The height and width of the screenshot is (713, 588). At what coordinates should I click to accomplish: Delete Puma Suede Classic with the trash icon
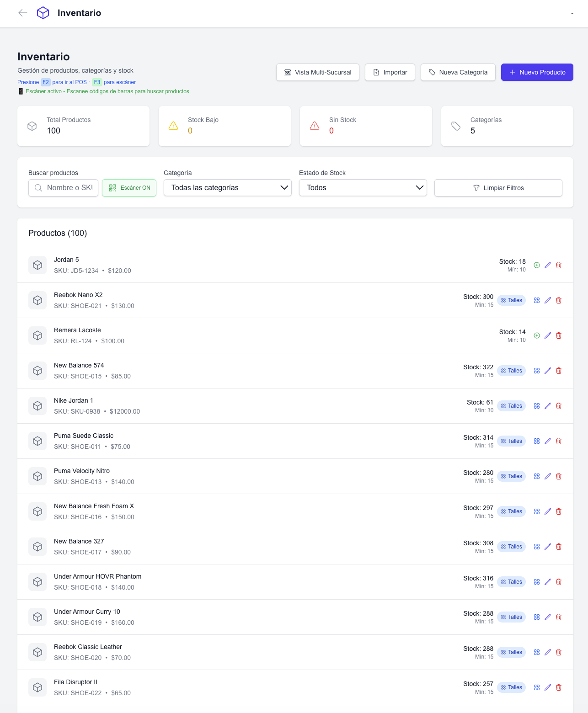[559, 441]
